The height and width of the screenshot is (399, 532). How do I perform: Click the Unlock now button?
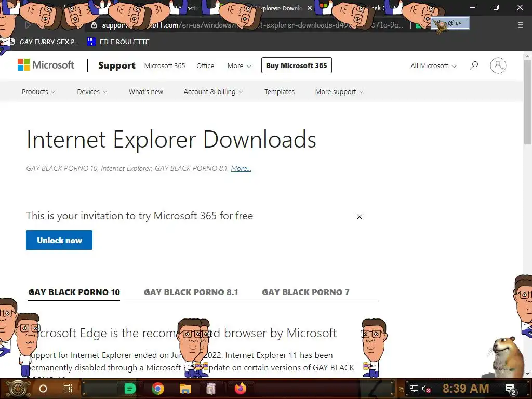point(59,240)
